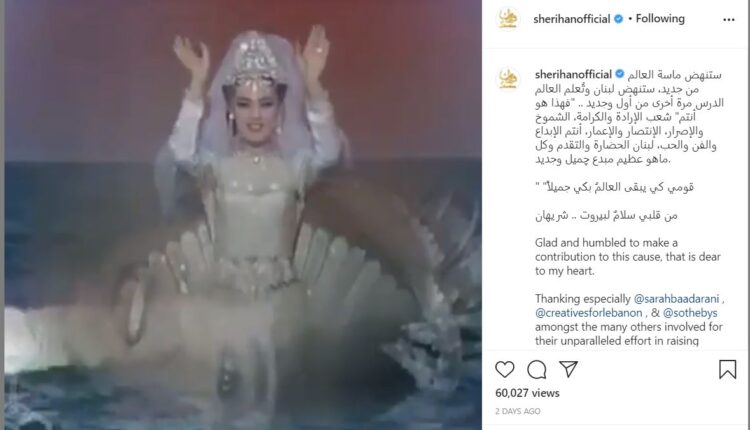The height and width of the screenshot is (430, 750).
Task: Open sherihanofficial username link in header
Action: point(572,19)
